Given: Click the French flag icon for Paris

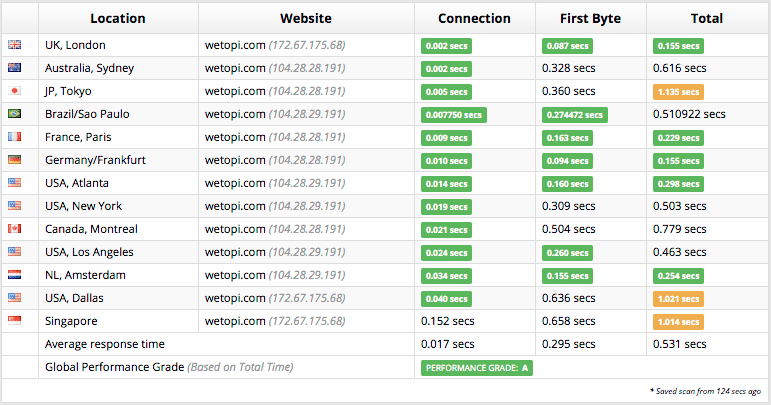Looking at the screenshot, I should (15, 136).
